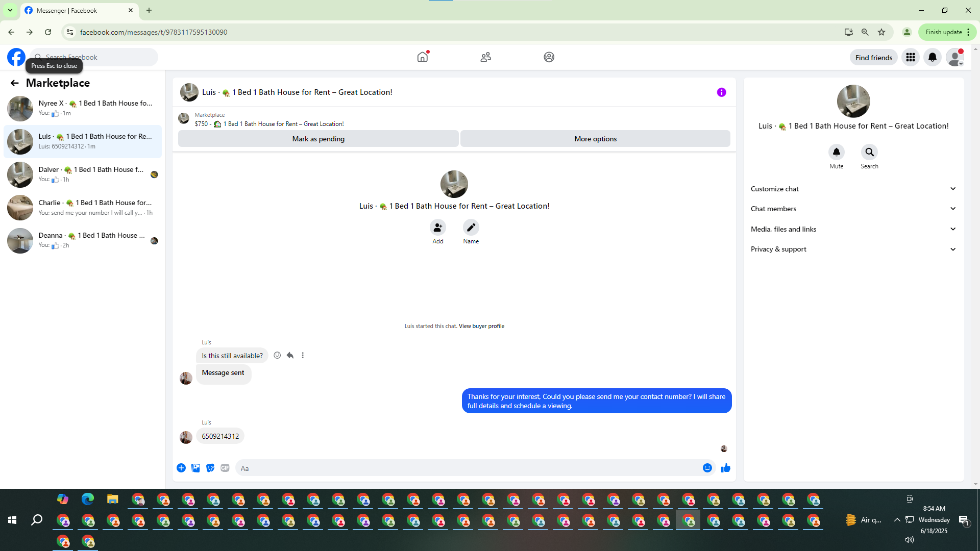Open Chrome profile icon
This screenshot has width=980, height=551.
[x=907, y=32]
